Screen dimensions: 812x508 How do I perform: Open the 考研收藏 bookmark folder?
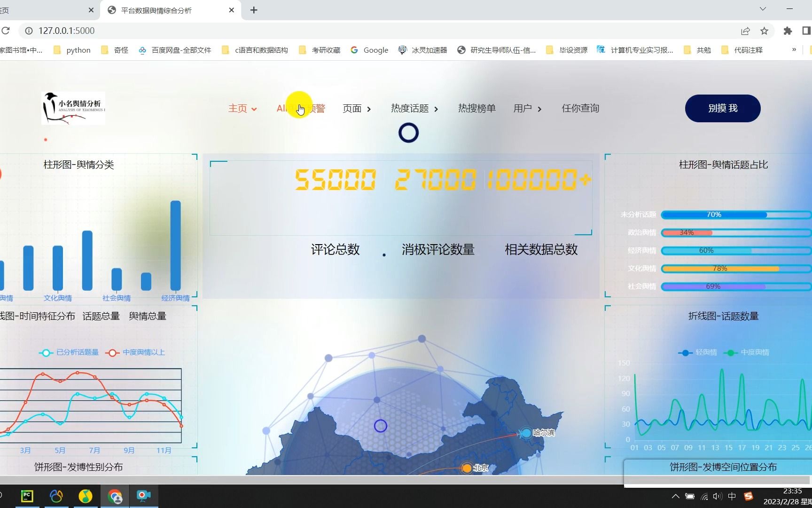pyautogui.click(x=320, y=50)
